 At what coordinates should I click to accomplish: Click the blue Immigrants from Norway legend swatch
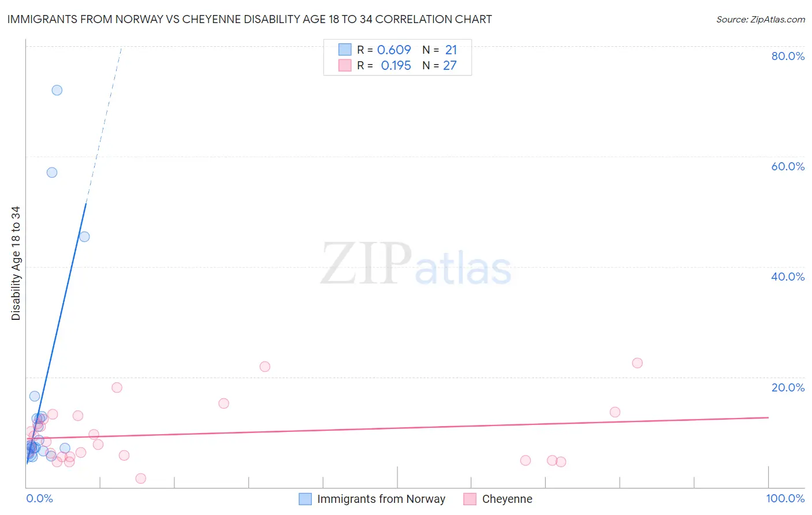pos(306,499)
